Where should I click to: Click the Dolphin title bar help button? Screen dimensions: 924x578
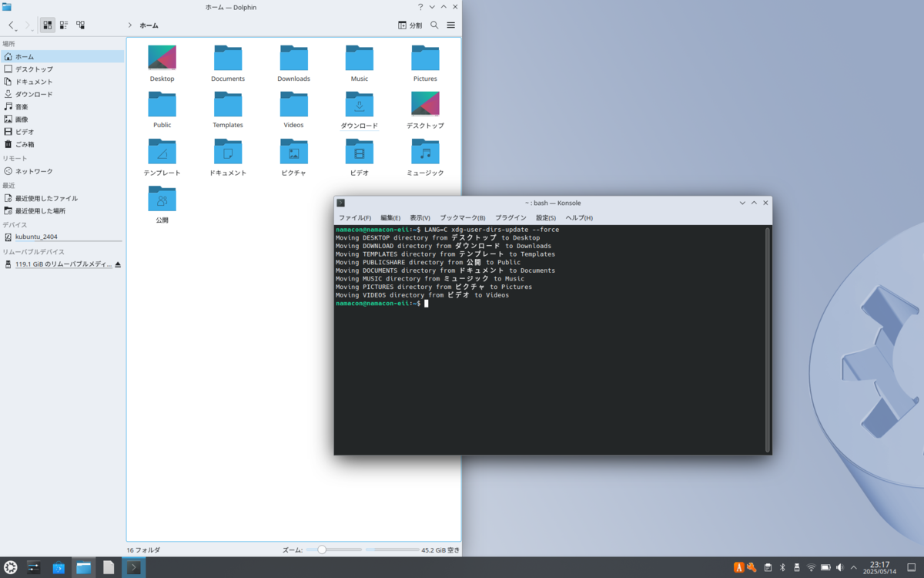click(x=420, y=7)
